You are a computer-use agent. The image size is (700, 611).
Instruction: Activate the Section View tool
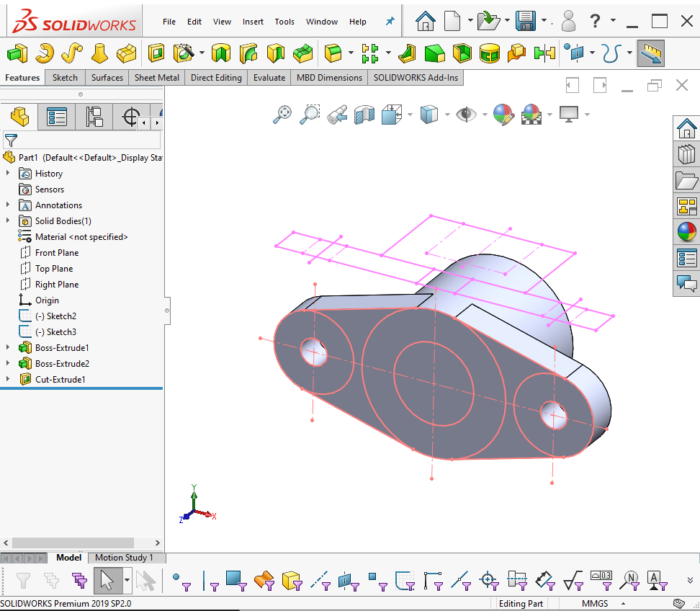point(364,114)
